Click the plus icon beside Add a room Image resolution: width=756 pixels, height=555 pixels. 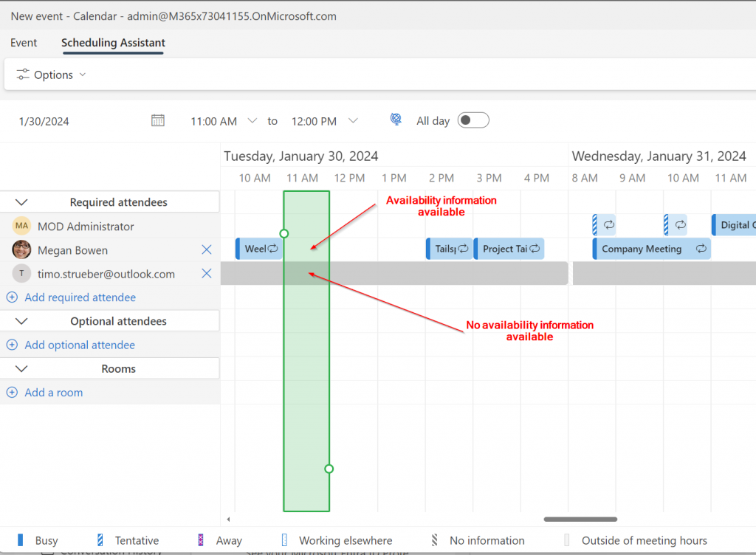coord(12,393)
